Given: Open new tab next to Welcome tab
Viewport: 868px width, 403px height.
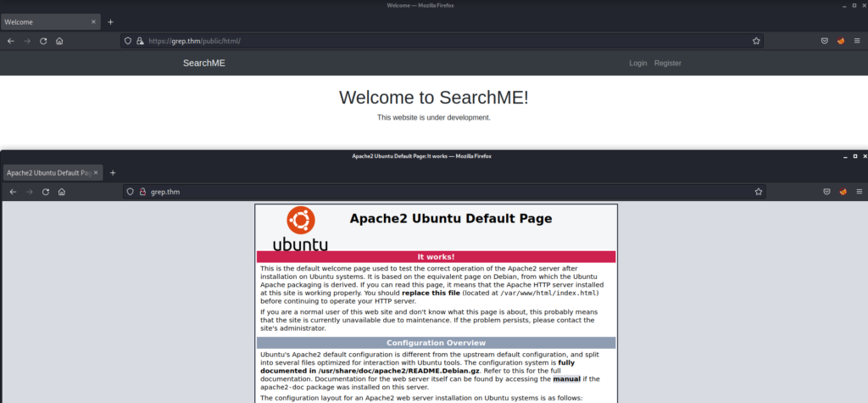Looking at the screenshot, I should (x=110, y=22).
